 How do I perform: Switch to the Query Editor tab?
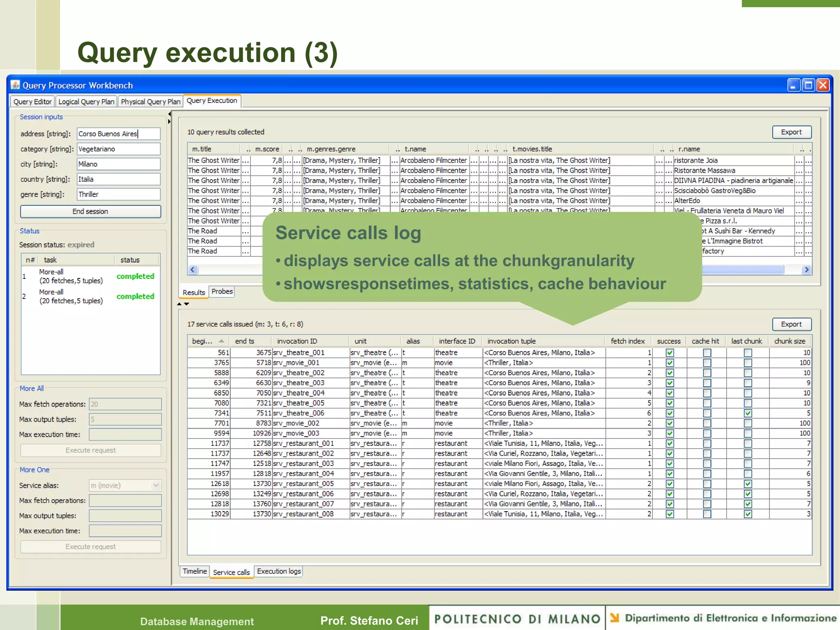32,101
